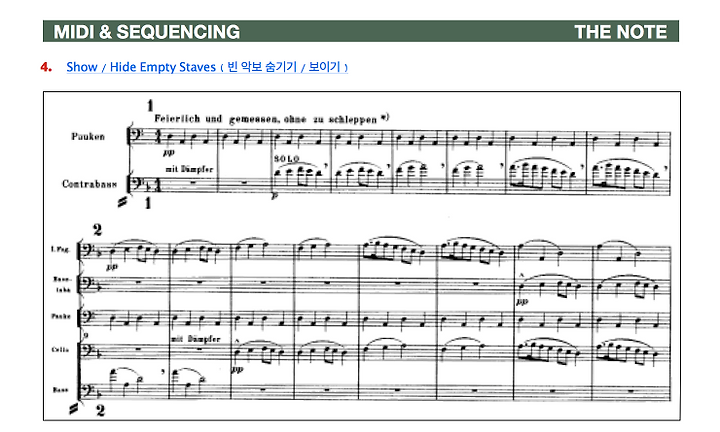
Task: Click the Pauke label in second system
Action: [61, 316]
